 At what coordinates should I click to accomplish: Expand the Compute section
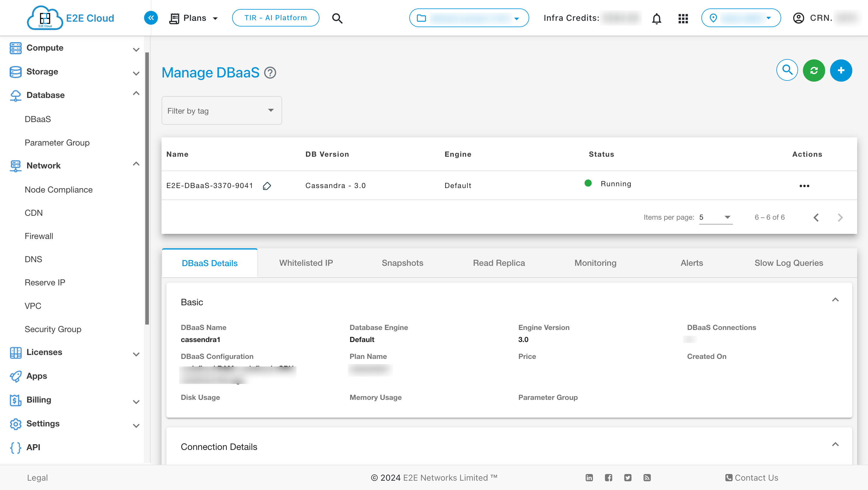74,48
